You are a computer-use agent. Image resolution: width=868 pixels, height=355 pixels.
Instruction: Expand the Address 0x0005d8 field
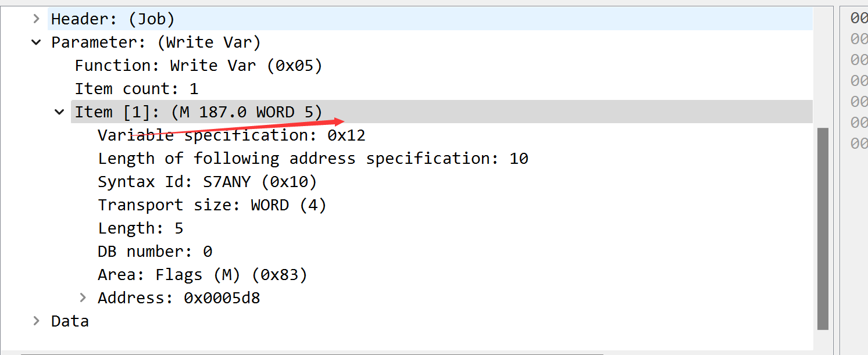(x=83, y=297)
